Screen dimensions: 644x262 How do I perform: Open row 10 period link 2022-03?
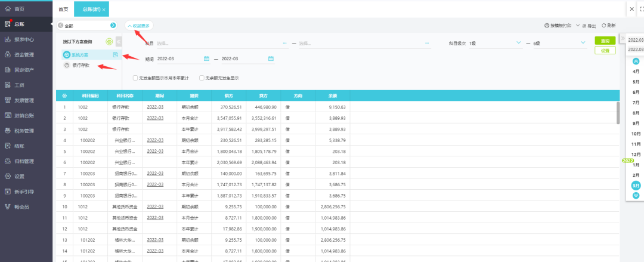[x=155, y=206]
